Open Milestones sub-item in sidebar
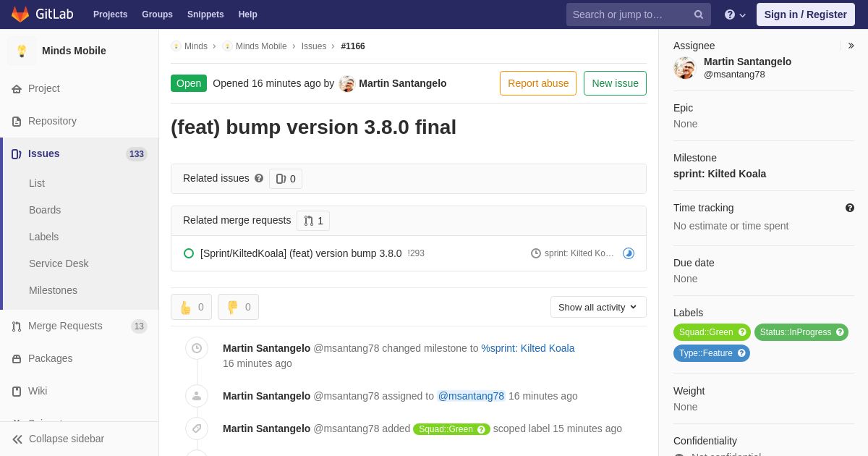This screenshot has height=456, width=868. point(53,290)
